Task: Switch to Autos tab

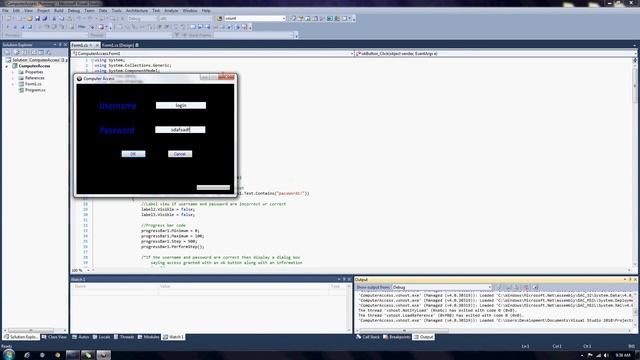Action: tap(81, 337)
